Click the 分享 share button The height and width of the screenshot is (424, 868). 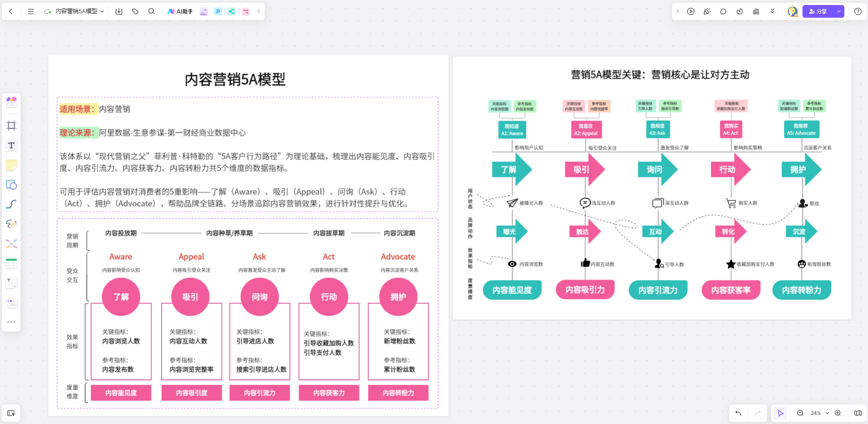(x=818, y=11)
